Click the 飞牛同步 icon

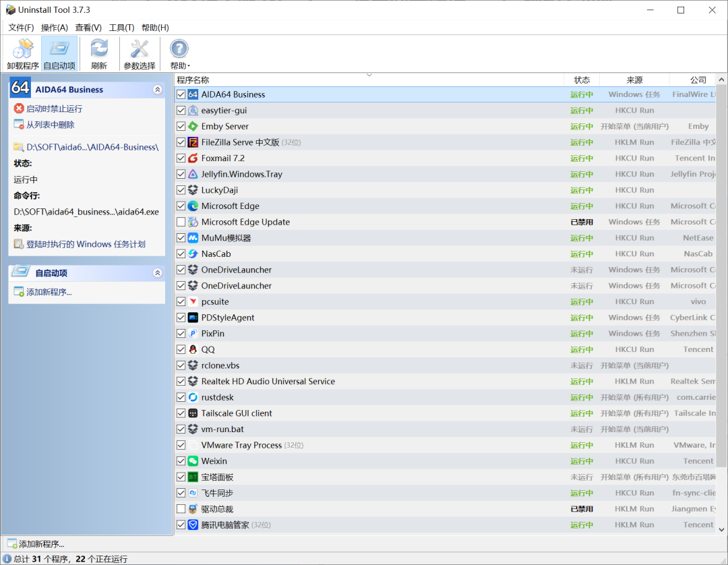tap(193, 493)
